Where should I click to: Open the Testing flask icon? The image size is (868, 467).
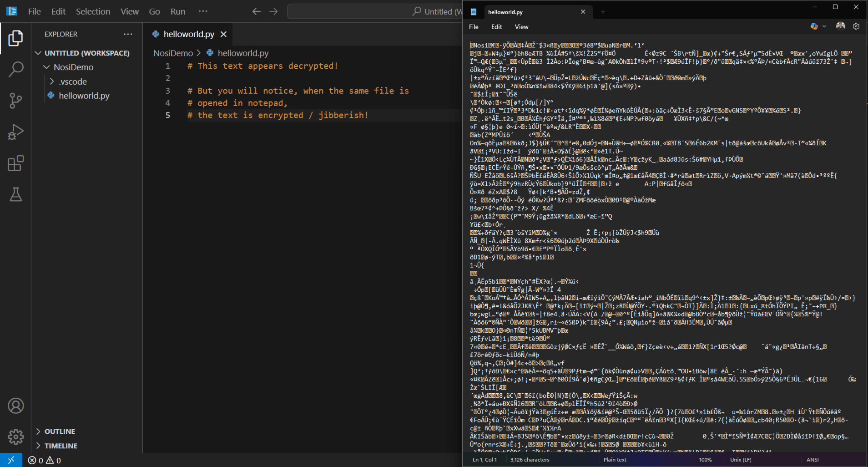(15, 194)
